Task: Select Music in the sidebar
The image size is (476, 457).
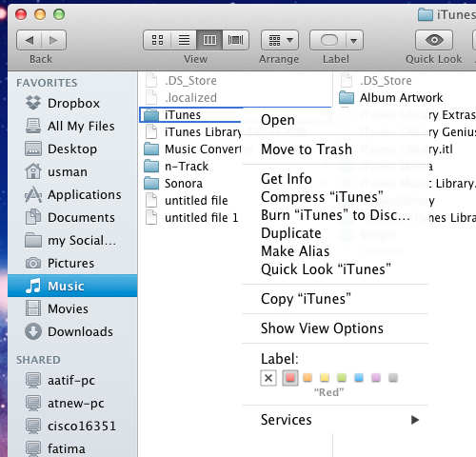Action: click(x=72, y=286)
